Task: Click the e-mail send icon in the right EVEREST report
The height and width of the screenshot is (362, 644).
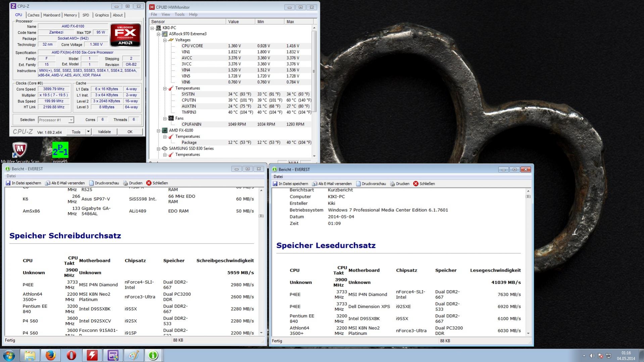Action: pyautogui.click(x=315, y=184)
